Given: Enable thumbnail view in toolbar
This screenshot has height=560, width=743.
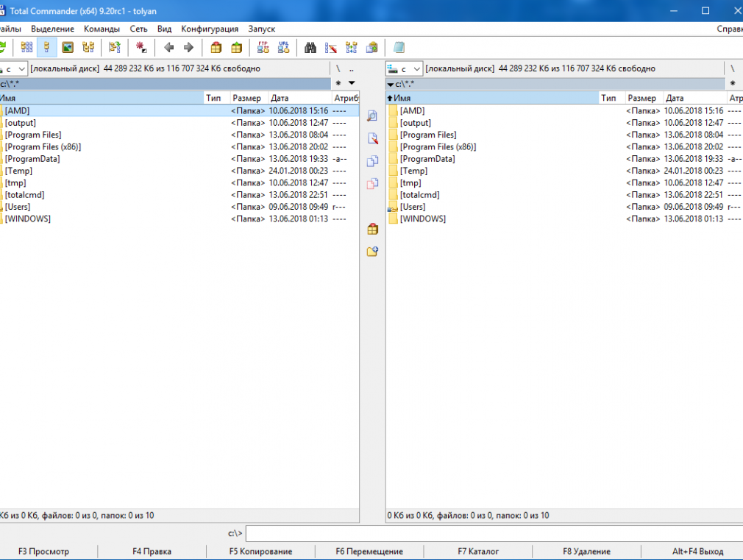Looking at the screenshot, I should (68, 47).
